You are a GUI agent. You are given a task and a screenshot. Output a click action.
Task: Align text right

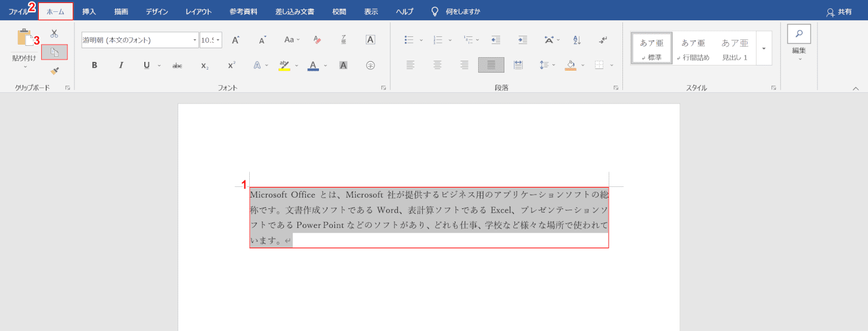(x=464, y=65)
